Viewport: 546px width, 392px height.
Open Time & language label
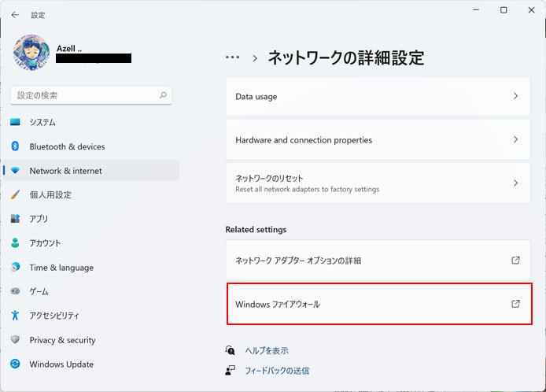(61, 268)
